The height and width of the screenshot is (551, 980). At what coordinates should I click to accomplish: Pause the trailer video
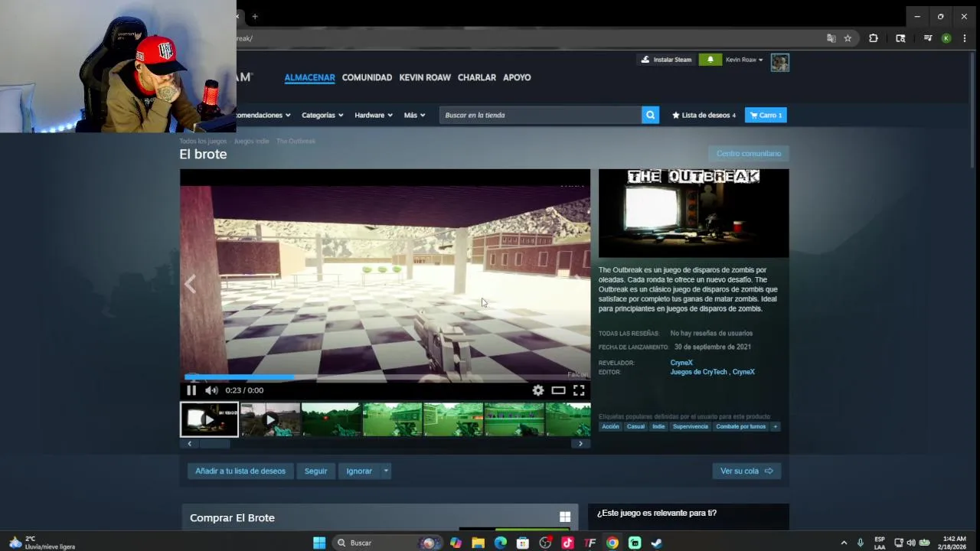(x=191, y=390)
